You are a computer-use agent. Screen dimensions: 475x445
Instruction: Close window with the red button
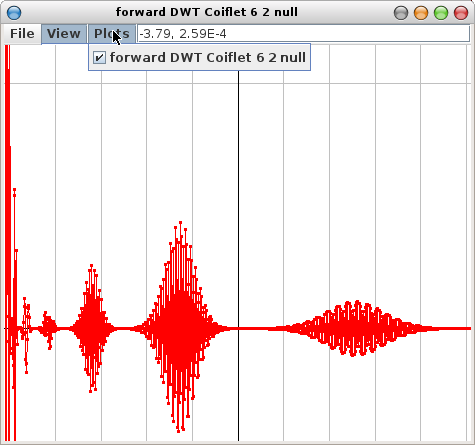tap(461, 13)
